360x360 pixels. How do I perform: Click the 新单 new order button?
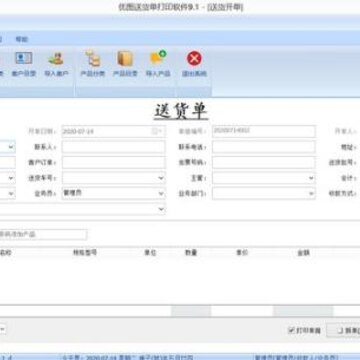pyautogui.click(x=343, y=330)
